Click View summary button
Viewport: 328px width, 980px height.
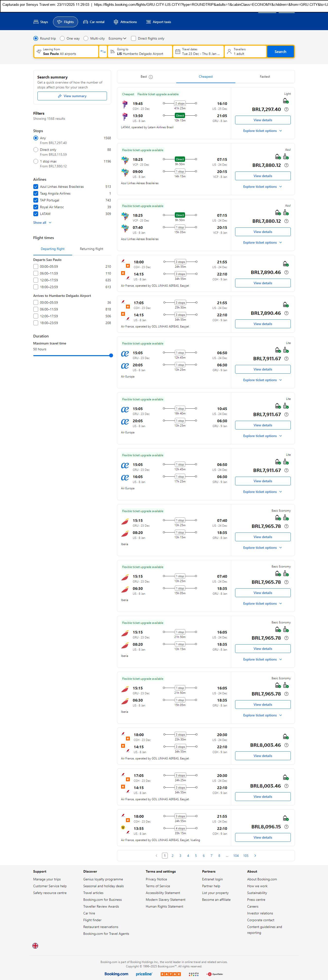72,96
